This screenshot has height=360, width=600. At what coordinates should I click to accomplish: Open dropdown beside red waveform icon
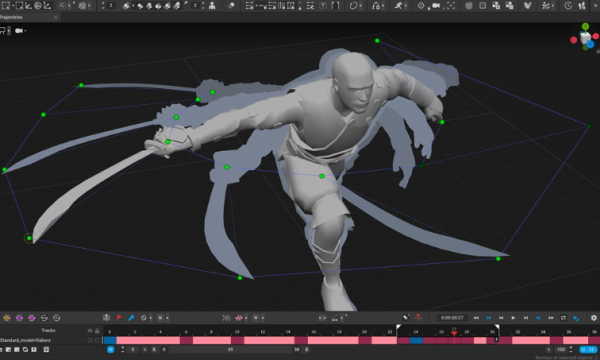click(246, 318)
